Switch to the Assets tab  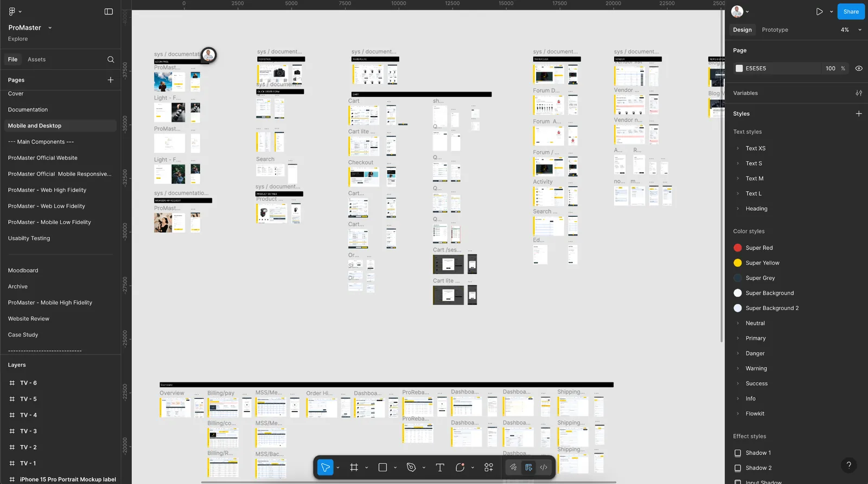pos(36,60)
